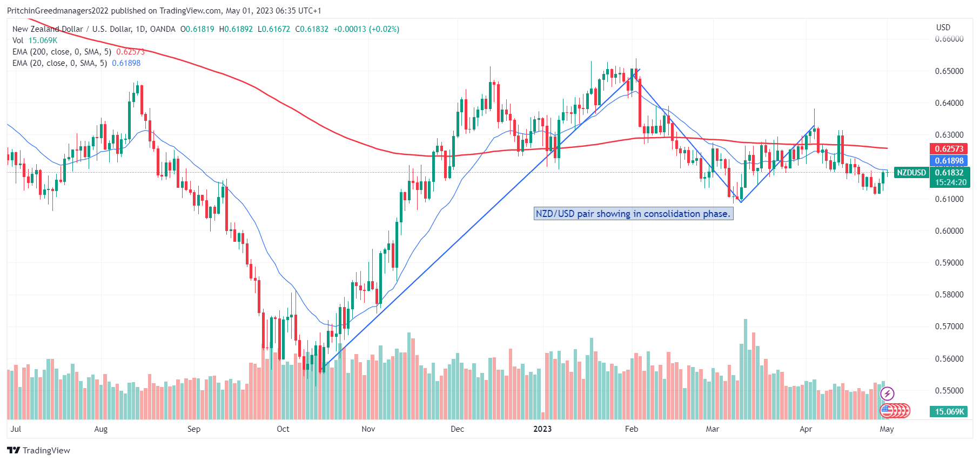Click the USD currency label on price scale
The height and width of the screenshot is (462, 980).
coord(943,28)
